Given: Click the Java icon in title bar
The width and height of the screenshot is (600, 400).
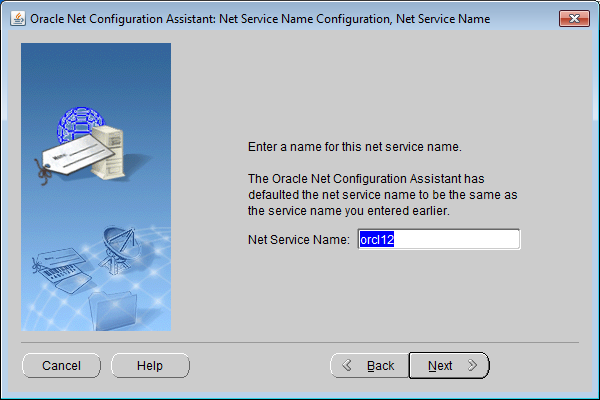Looking at the screenshot, I should coord(18,18).
